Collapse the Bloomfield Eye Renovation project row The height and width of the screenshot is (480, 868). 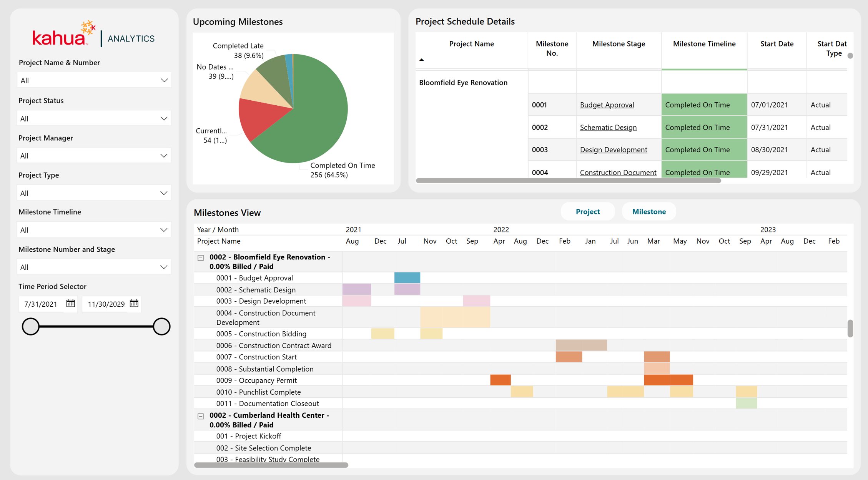201,258
